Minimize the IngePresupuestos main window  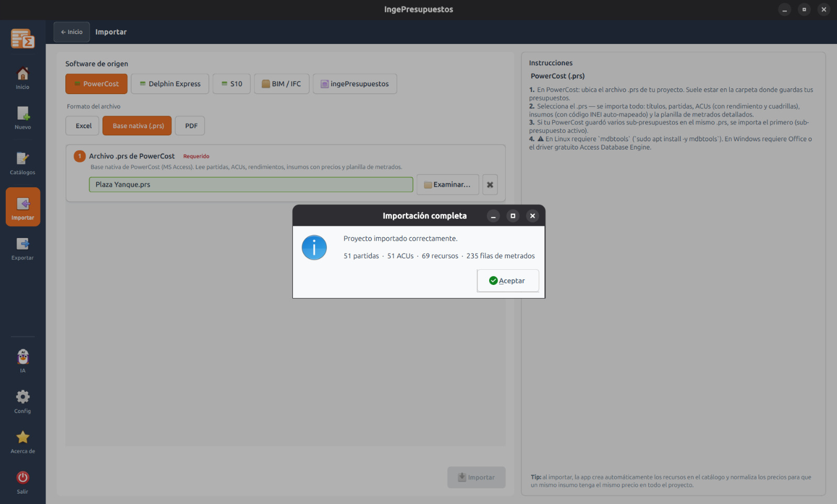785,9
